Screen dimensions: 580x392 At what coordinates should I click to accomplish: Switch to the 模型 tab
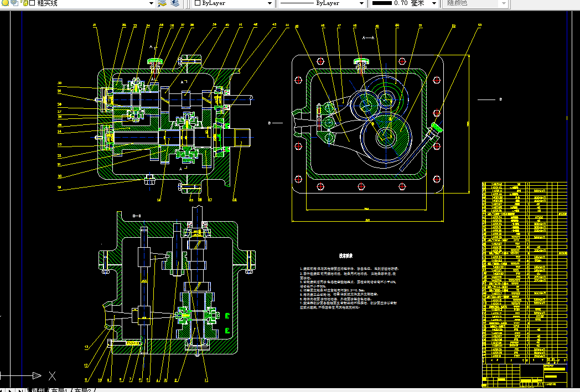pyautogui.click(x=38, y=390)
